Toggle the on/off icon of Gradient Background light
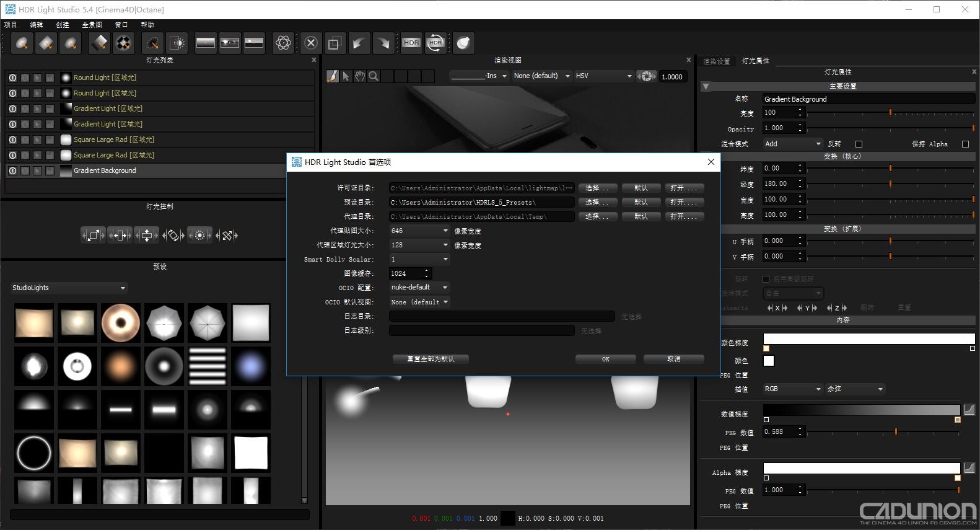 [12, 170]
